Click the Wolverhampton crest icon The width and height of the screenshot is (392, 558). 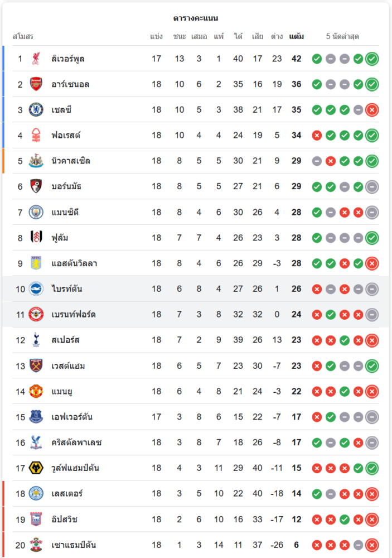tap(36, 468)
